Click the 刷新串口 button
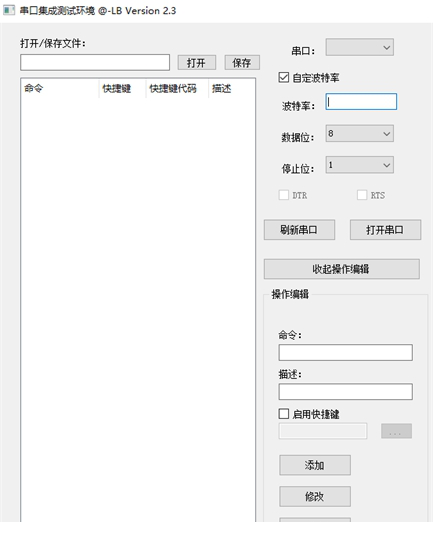The height and width of the screenshot is (542, 433). pyautogui.click(x=299, y=230)
